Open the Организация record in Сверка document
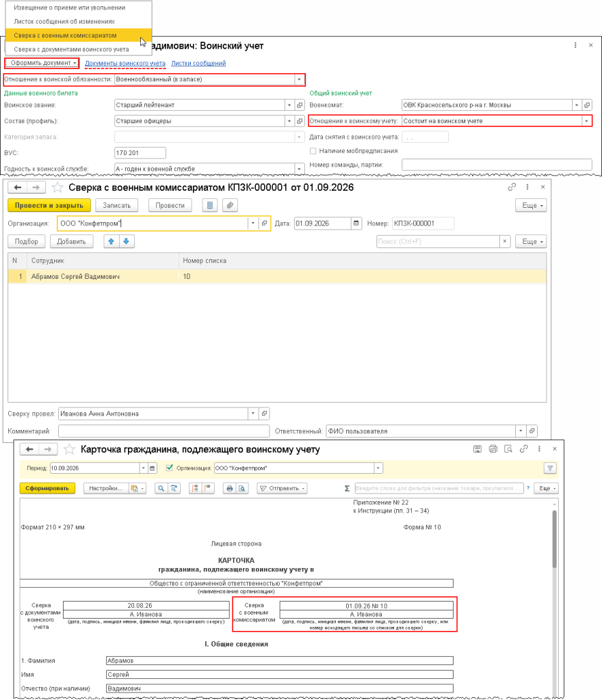 click(264, 224)
